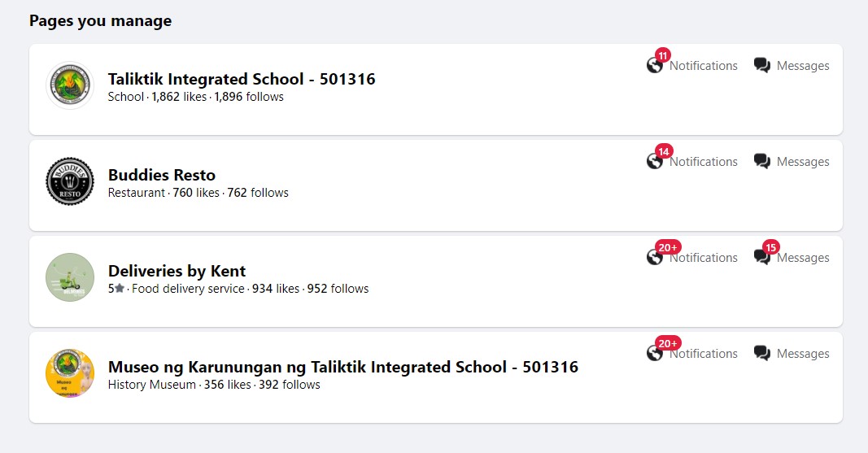Image resolution: width=868 pixels, height=453 pixels.
Task: Open the Deliveries by Kent page title
Action: (x=177, y=271)
